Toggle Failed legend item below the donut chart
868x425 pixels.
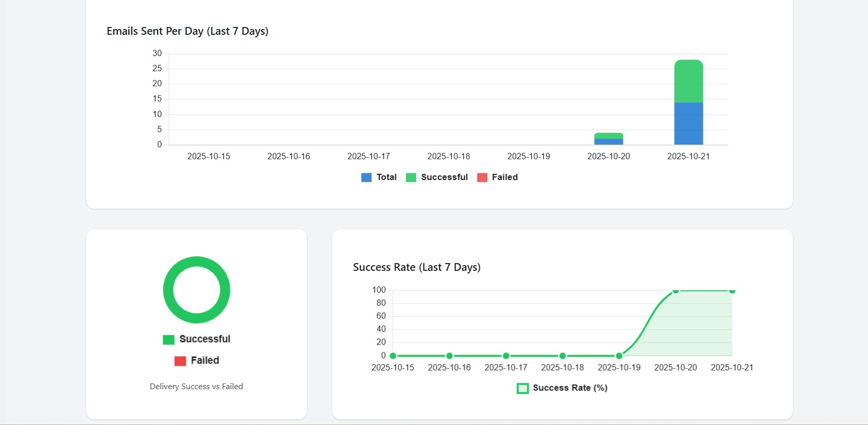tap(197, 361)
